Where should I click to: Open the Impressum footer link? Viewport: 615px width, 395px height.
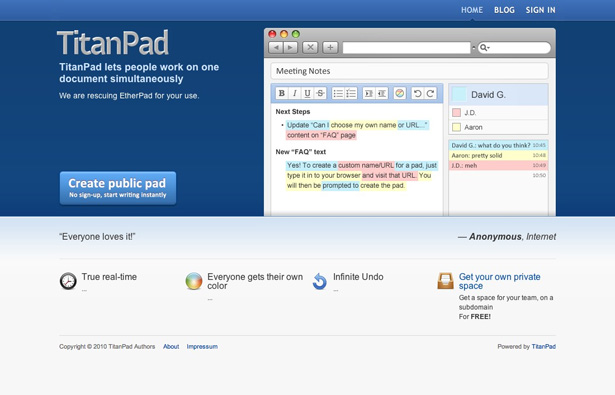coord(202,347)
